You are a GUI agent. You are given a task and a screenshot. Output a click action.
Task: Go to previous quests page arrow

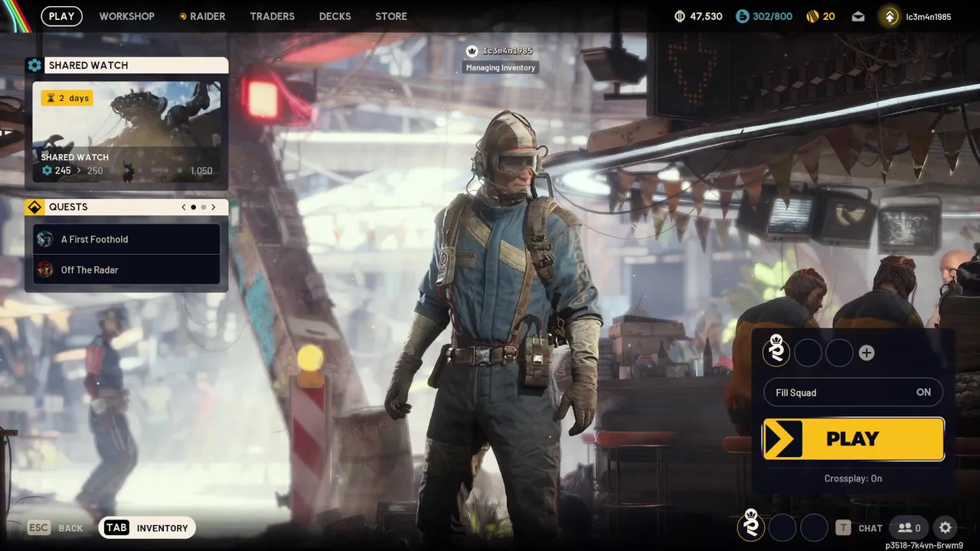click(x=184, y=207)
